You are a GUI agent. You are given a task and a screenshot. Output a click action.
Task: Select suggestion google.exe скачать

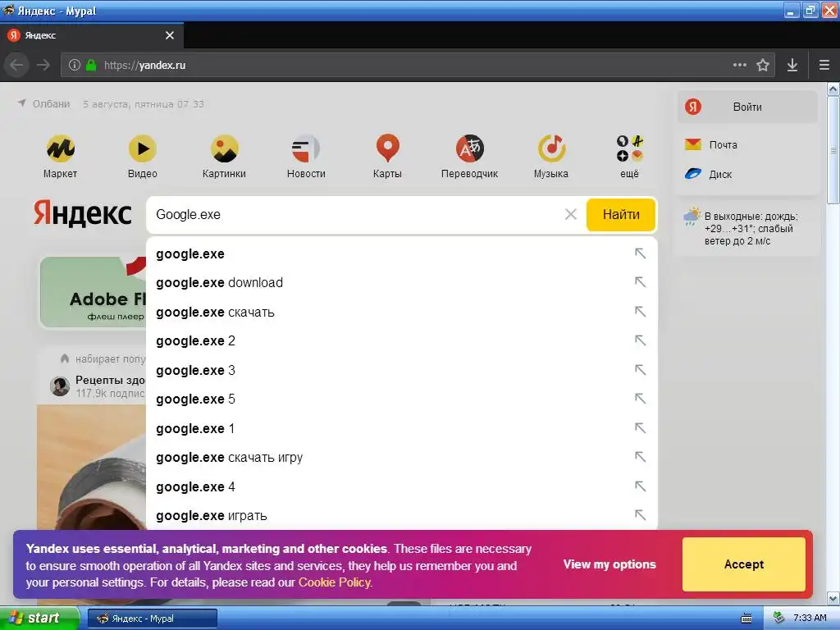click(x=402, y=313)
